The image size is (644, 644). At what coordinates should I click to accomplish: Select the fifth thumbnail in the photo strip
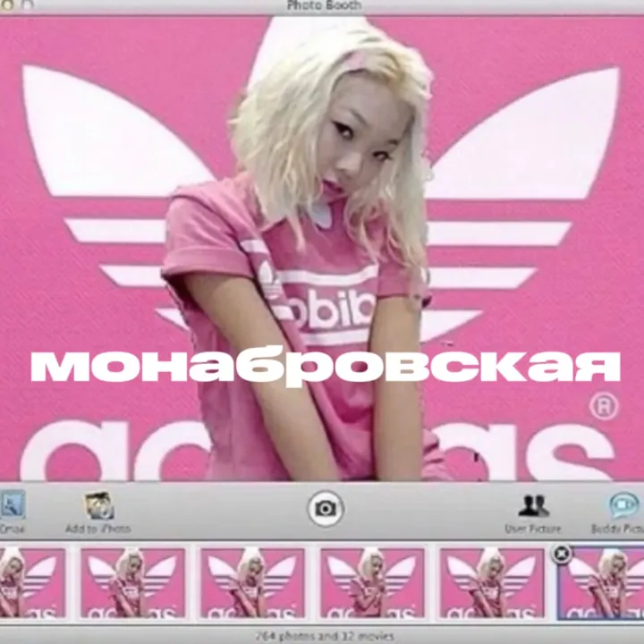(492, 582)
